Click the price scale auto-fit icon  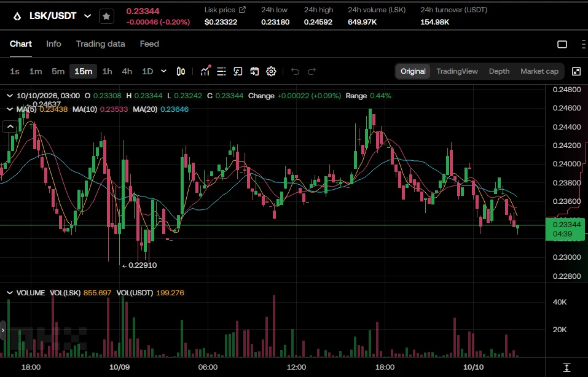tap(566, 367)
